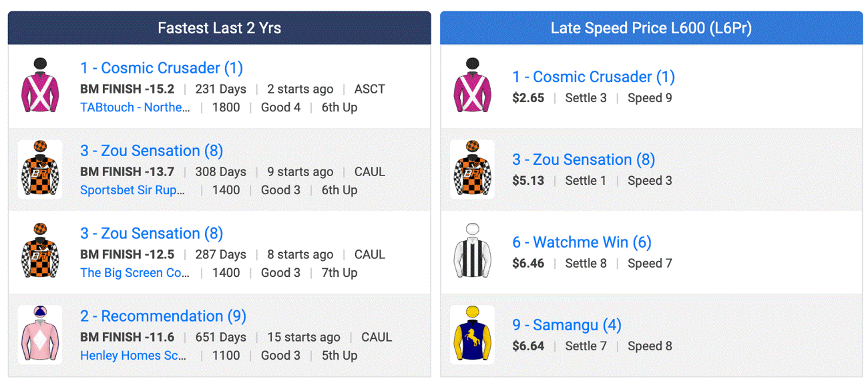Click the Zou Sensation silks icon beside BM FINISH -12.5
Image resolution: width=868 pixels, height=383 pixels.
tap(40, 252)
